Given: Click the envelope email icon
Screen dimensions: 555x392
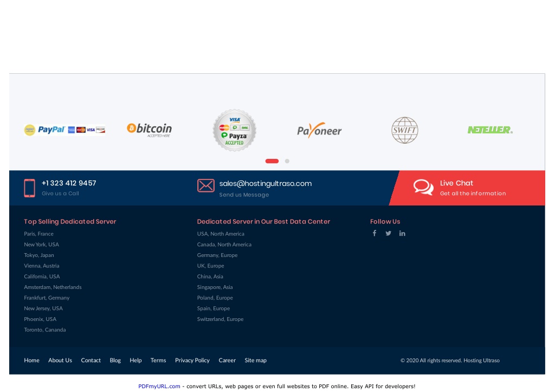Looking at the screenshot, I should pos(205,185).
